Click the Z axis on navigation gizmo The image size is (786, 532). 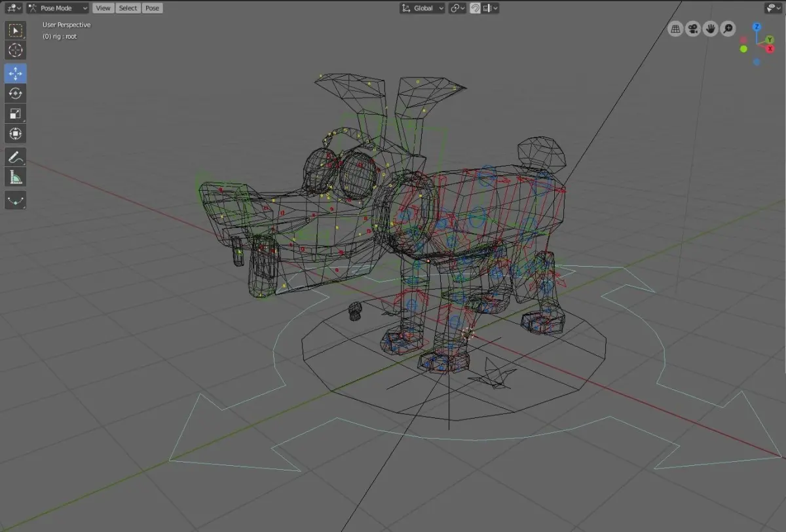[x=757, y=27]
